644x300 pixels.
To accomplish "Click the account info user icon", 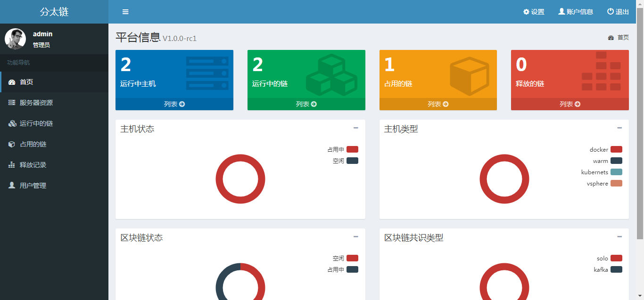I will coord(561,12).
